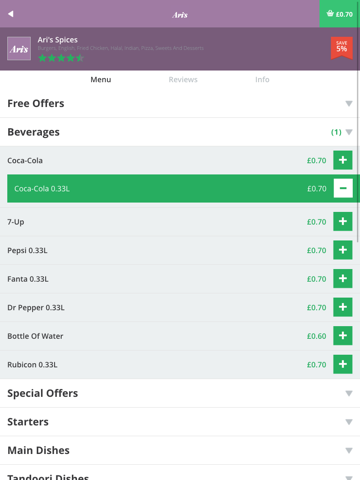Viewport: 360px width, 480px height.
Task: Add Dr Pepper 0.33L to the basket
Action: click(343, 307)
